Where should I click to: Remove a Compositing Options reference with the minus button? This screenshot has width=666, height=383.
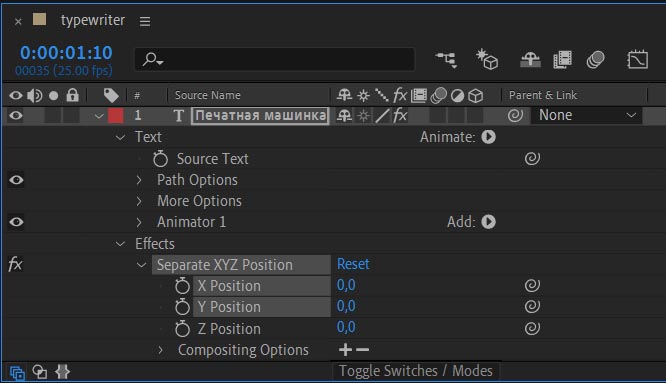tap(362, 350)
